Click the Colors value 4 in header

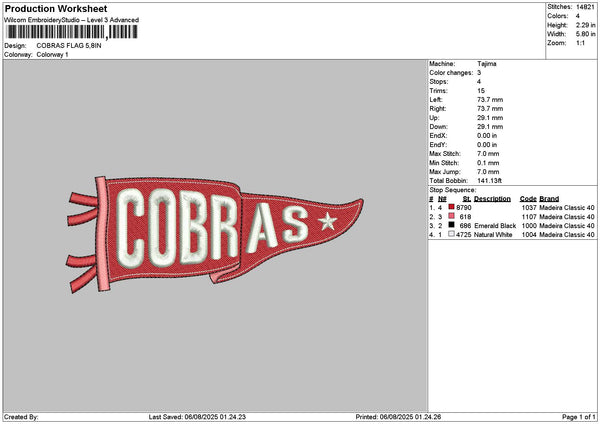coord(578,16)
